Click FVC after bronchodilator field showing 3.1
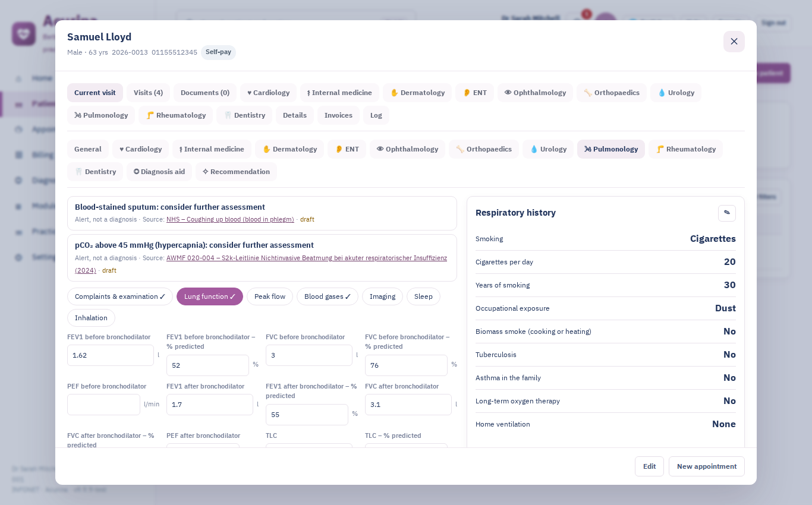Screen dimensions: 812x505 tap(408, 405)
